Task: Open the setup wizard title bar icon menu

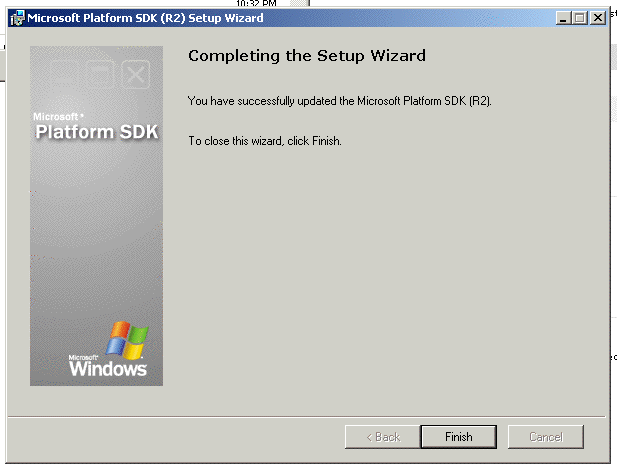Action: (17, 17)
